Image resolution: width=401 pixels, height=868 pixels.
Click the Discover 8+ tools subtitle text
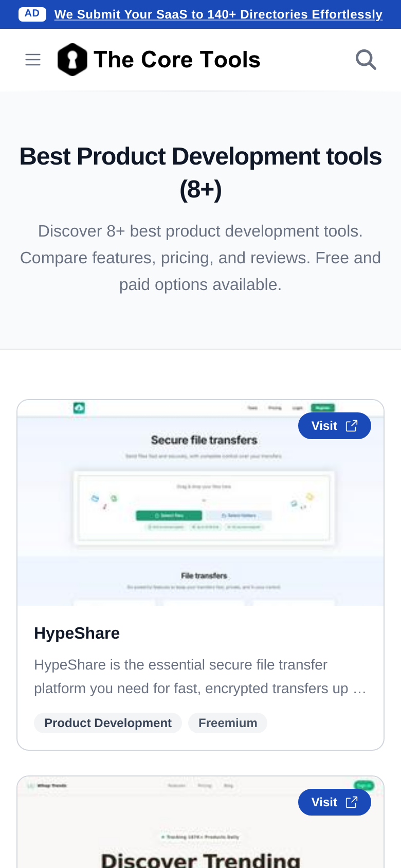[x=200, y=258]
